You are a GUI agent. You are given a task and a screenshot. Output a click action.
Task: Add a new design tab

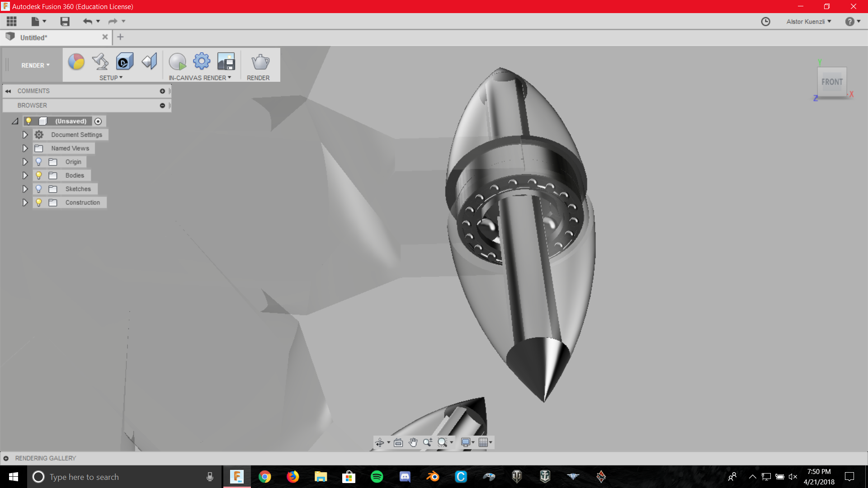click(120, 37)
